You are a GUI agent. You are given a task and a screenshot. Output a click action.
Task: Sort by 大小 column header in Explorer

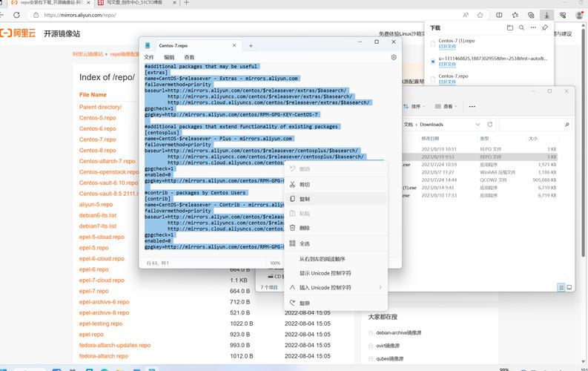[x=533, y=139]
